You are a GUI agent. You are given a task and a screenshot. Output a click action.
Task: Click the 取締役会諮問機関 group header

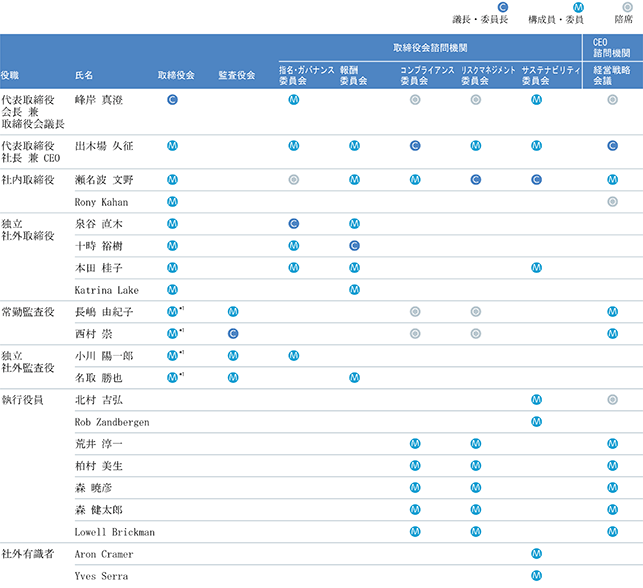(430, 48)
